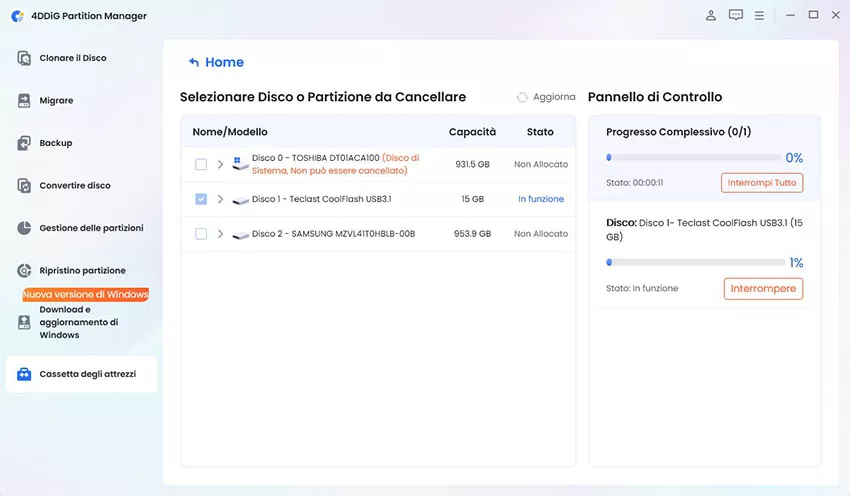
Task: Check the Disco 0 TOSHIBA checkbox
Action: pos(201,164)
